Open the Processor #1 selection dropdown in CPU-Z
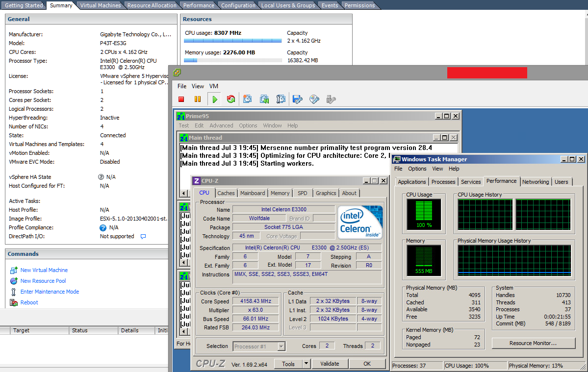 [x=281, y=347]
